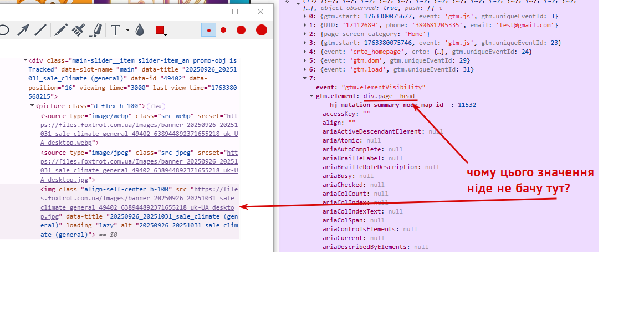
Task: Click the ariaAtomic property row
Action: point(351,140)
